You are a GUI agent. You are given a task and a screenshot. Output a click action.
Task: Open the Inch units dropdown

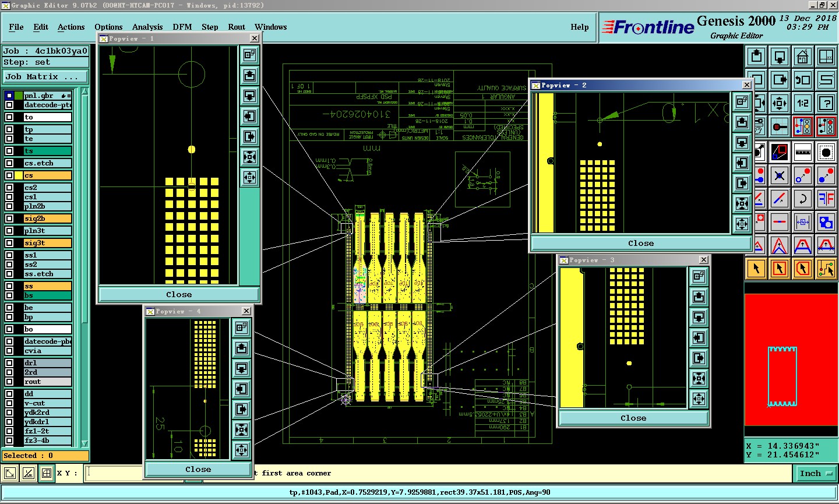[x=815, y=474]
